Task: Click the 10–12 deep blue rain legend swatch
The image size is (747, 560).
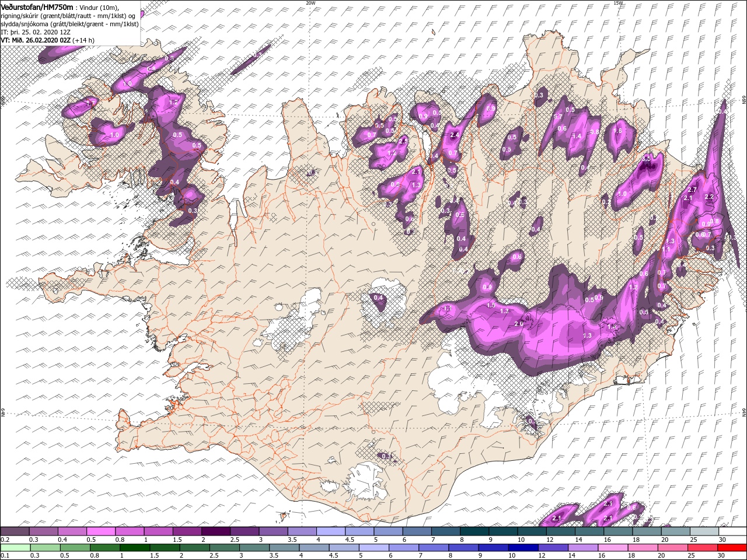Action: (x=522, y=548)
